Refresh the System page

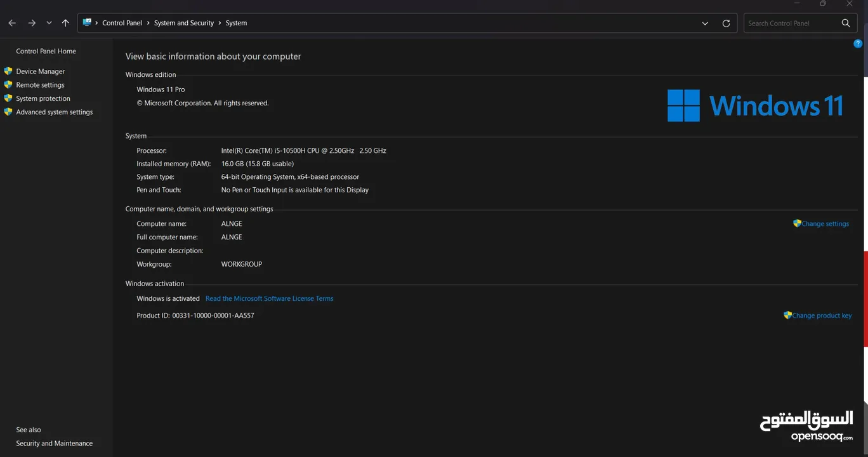coord(726,23)
